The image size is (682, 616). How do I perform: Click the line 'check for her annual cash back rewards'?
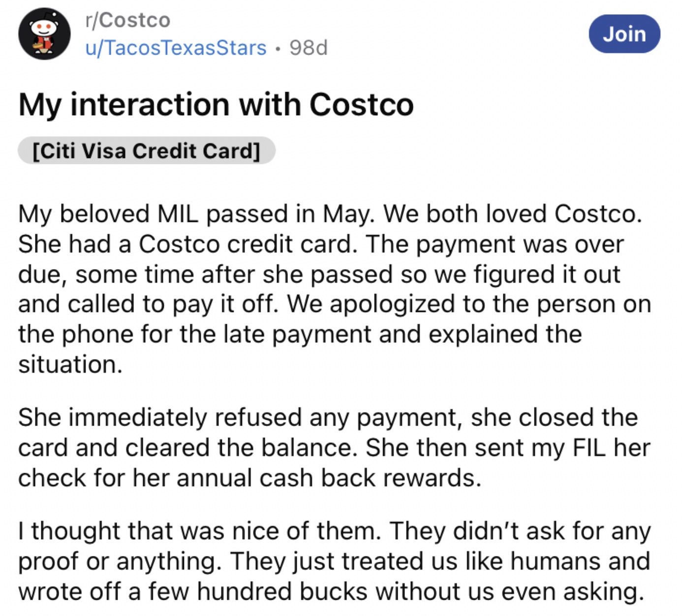[249, 478]
